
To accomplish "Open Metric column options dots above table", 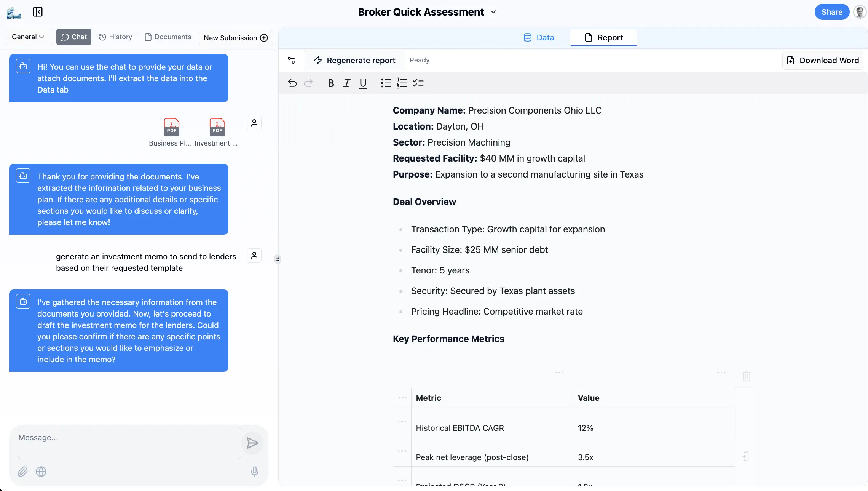I will click(559, 373).
